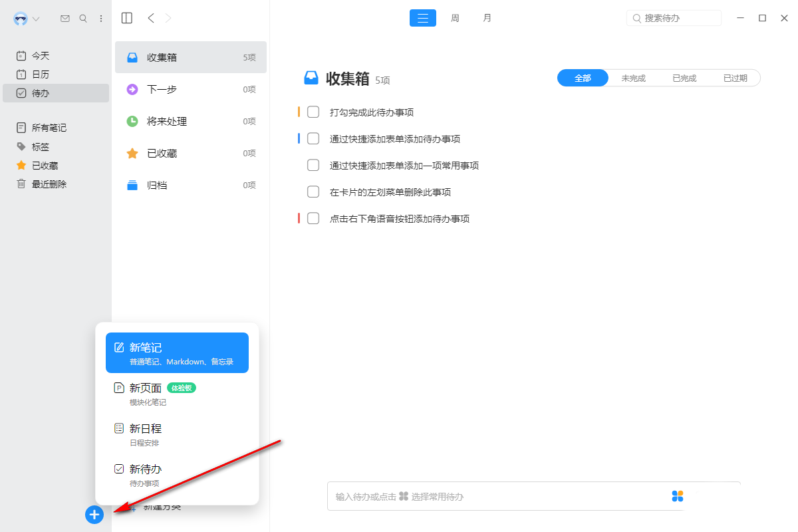This screenshot has height=532, width=798.
Task: Show 全部 todo items filter
Action: click(x=583, y=78)
